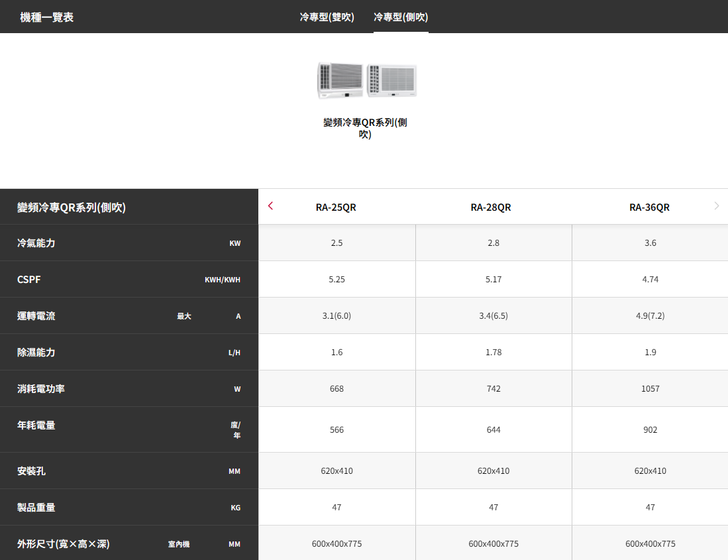Image resolution: width=728 pixels, height=560 pixels.
Task: Click the right arrow next to RA-36QR
Action: pyautogui.click(x=717, y=206)
